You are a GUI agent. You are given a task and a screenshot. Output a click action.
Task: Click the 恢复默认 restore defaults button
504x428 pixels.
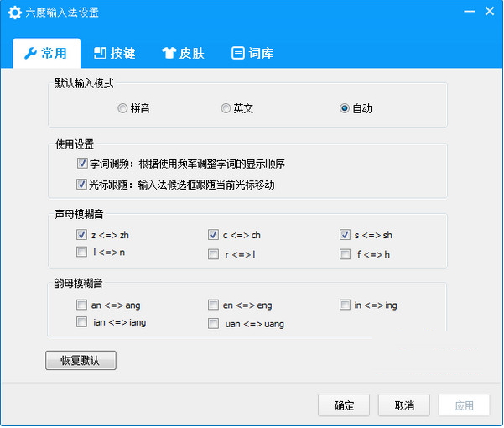81,361
